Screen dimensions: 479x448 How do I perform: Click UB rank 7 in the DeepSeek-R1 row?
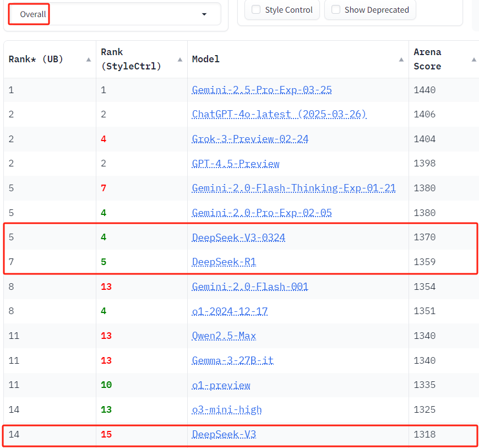pos(12,262)
